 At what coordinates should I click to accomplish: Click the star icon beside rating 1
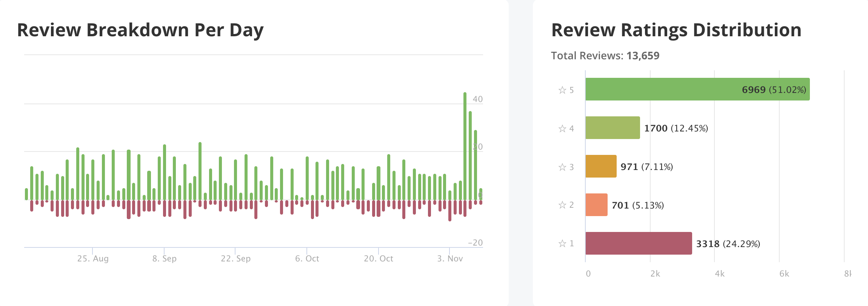(x=562, y=244)
